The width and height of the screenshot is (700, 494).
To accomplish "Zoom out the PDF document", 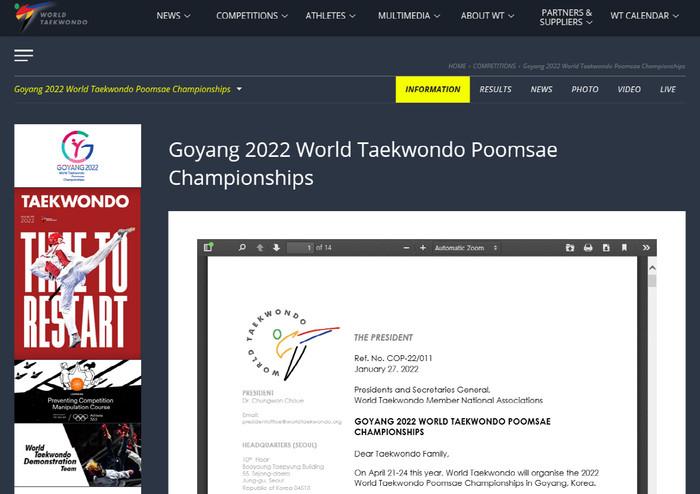I will point(406,247).
